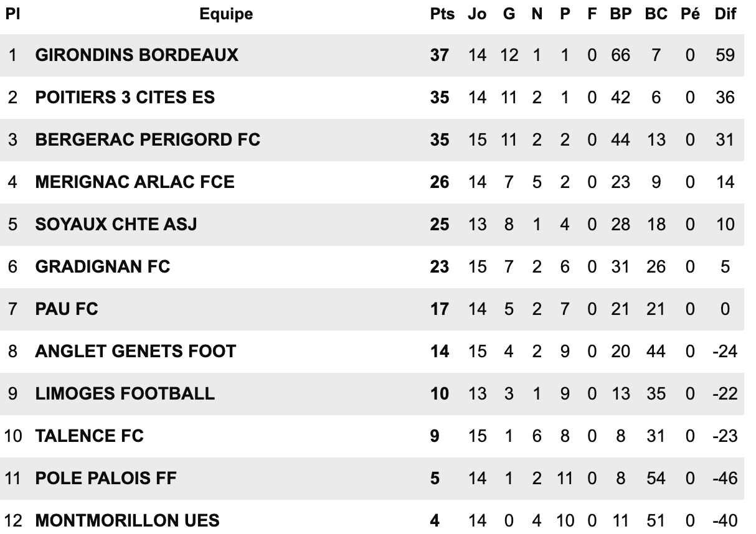Open the POITIERS 3 CITES ES team
Screen dimensions: 756x534
point(125,98)
